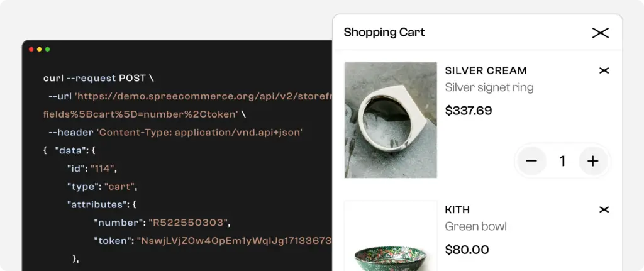644x271 pixels.
Task: Click the demo.spreecommerce.org URL in code
Action: click(x=203, y=96)
